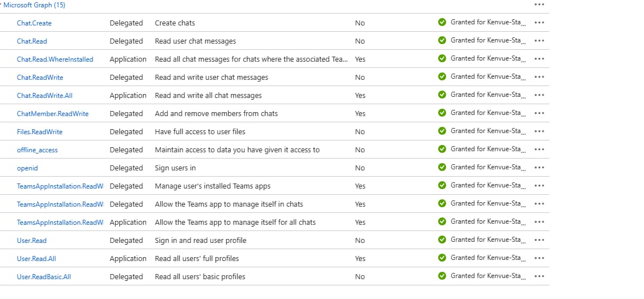This screenshot has width=644, height=299.
Task: Open TeamsAppInstallation permission with Application type
Action: coord(60,223)
